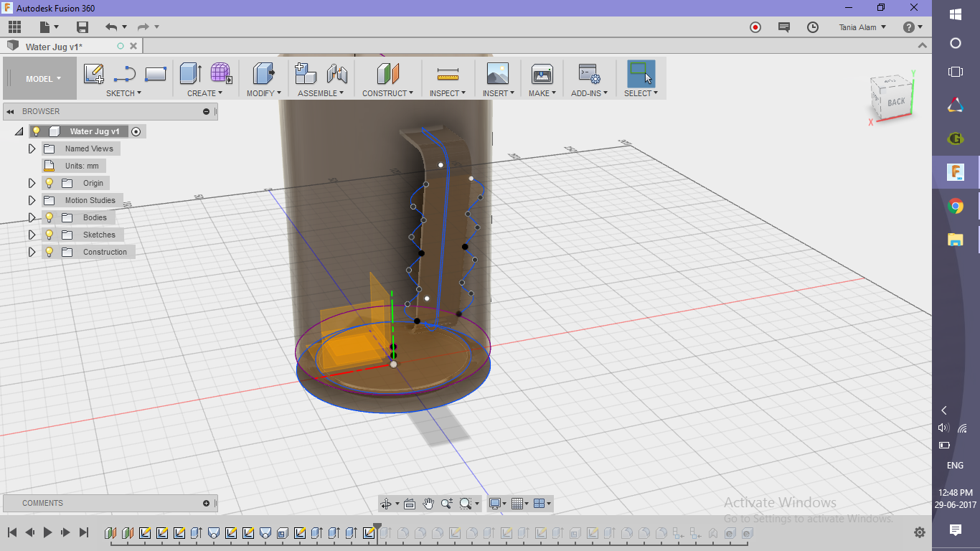980x551 pixels.
Task: Toggle the Origin folder light bulb
Action: [x=50, y=183]
